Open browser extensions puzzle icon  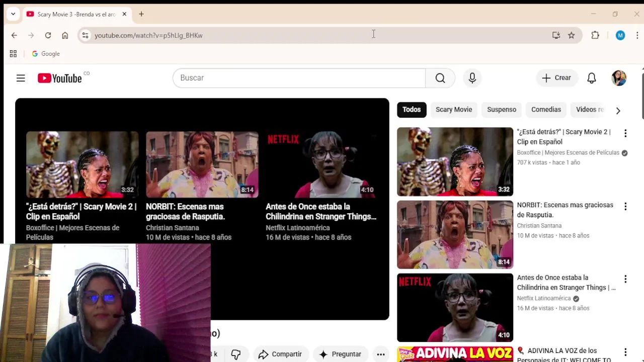coord(595,35)
